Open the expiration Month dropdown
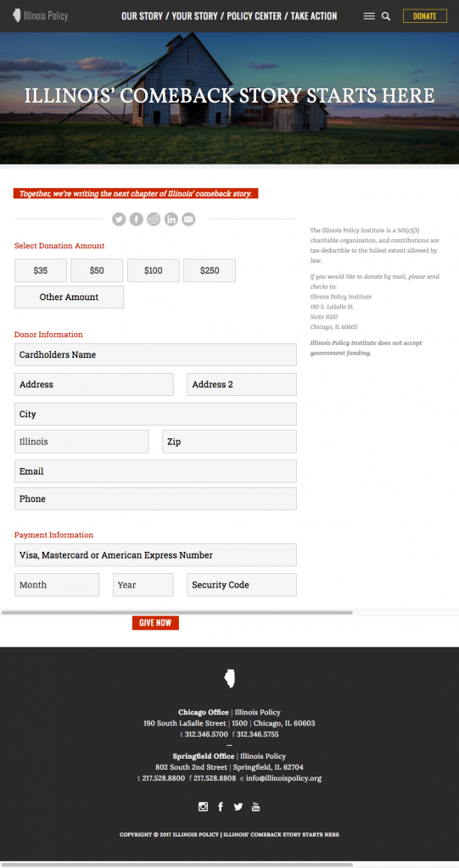Viewport: 459px width, 868px height. 57,585
